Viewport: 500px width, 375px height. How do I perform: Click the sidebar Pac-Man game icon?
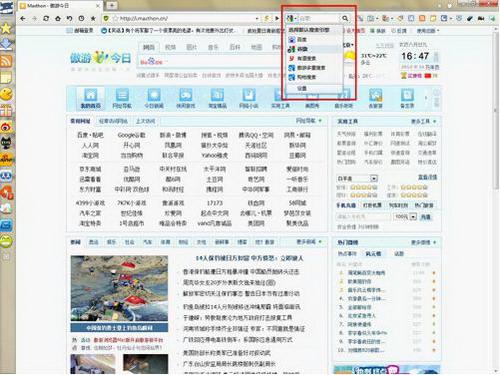[6, 94]
